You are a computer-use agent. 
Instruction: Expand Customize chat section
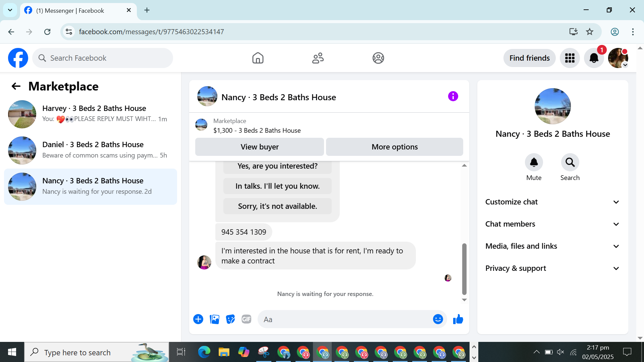(x=552, y=202)
